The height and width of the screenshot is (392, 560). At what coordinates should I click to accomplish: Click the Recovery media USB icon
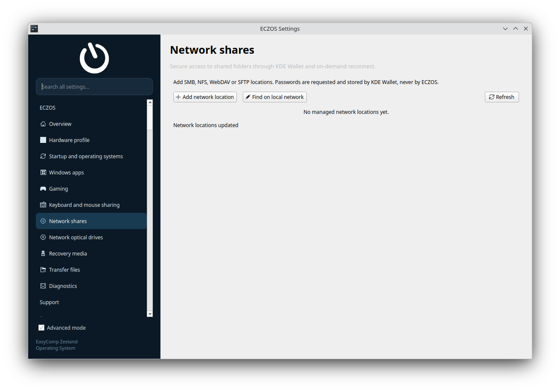[x=43, y=253]
